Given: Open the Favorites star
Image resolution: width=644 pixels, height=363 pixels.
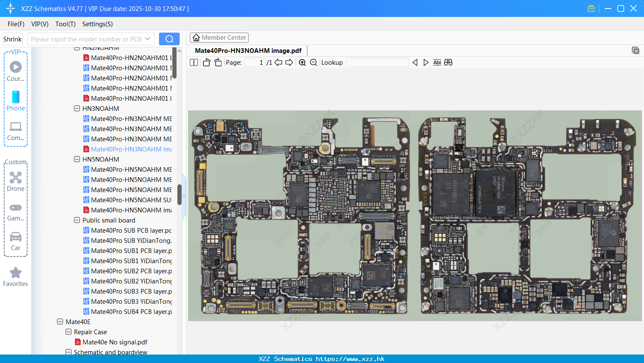Looking at the screenshot, I should [x=16, y=277].
